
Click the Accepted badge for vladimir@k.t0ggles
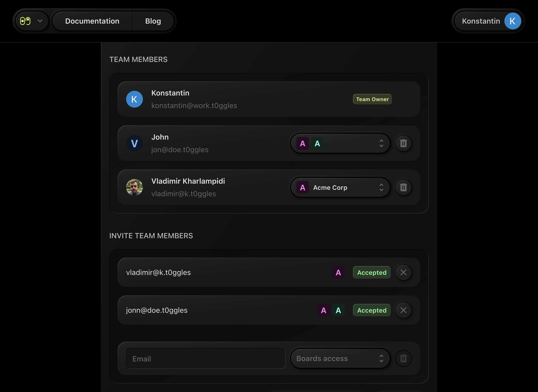coord(372,272)
